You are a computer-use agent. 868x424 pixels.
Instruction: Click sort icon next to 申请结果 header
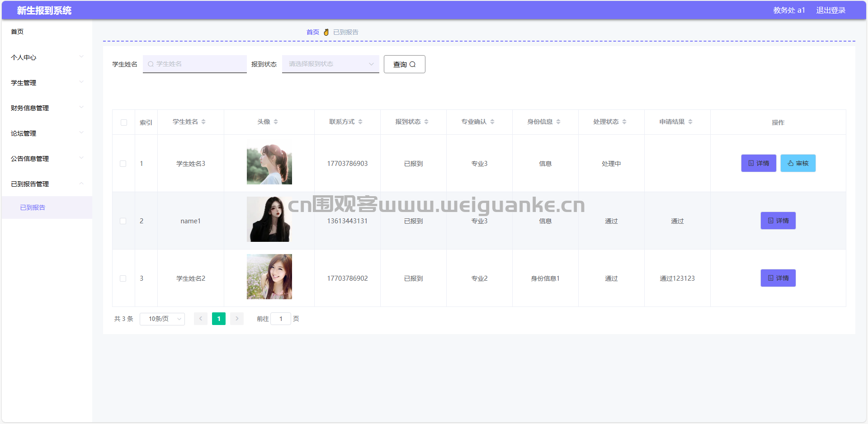tap(690, 122)
